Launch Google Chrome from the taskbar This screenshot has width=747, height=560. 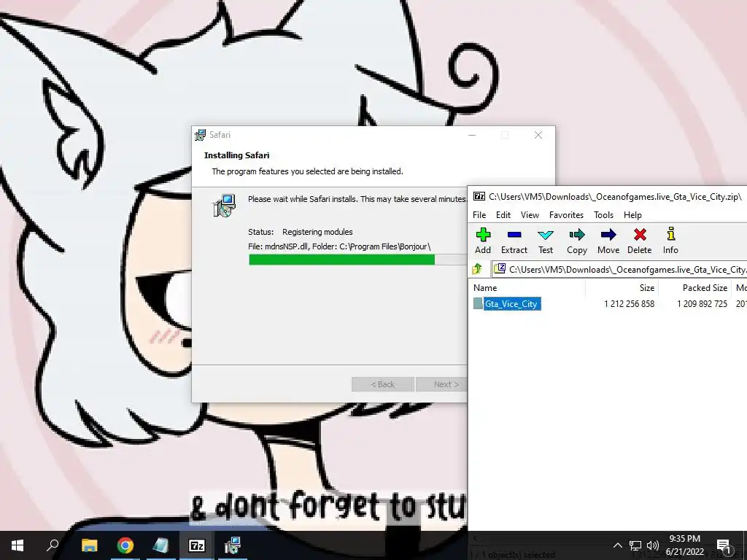[x=125, y=545]
